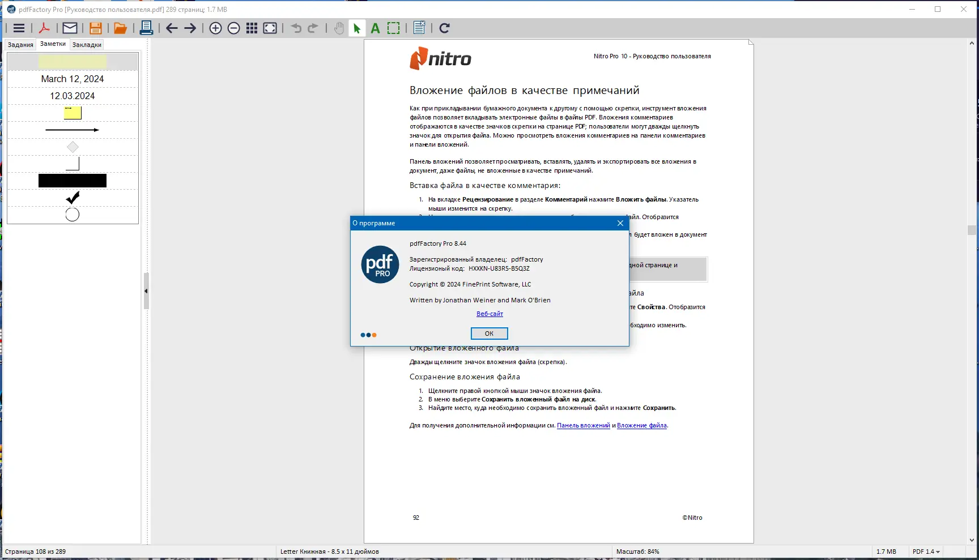The image size is (979, 560).
Task: Minimize the pdfFactory Pro window
Action: pos(912,9)
